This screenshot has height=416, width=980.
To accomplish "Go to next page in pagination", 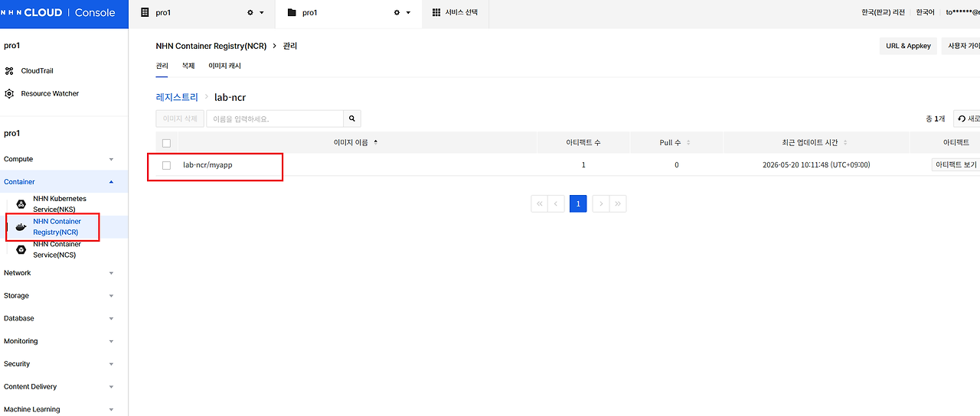I will (x=601, y=203).
